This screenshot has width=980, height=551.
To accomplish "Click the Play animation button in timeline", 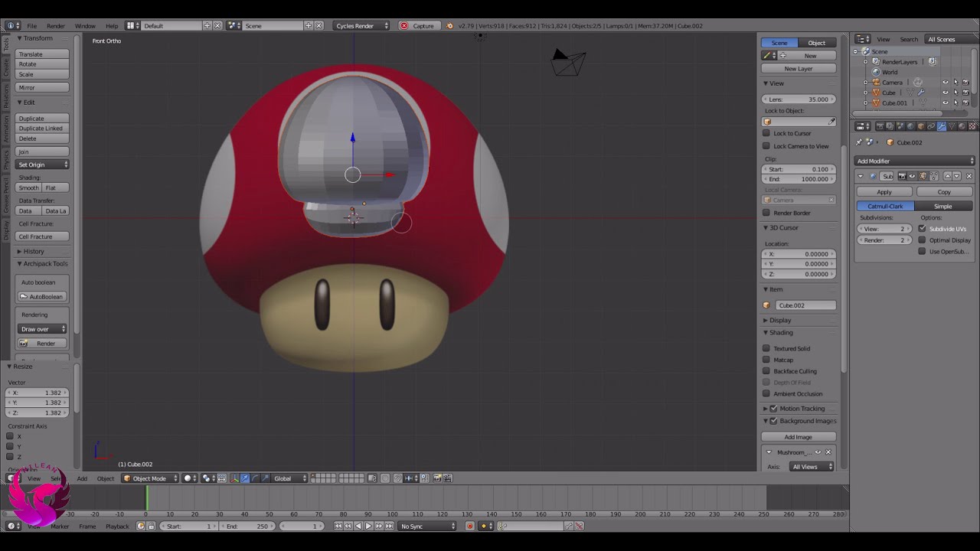I will coord(368,526).
